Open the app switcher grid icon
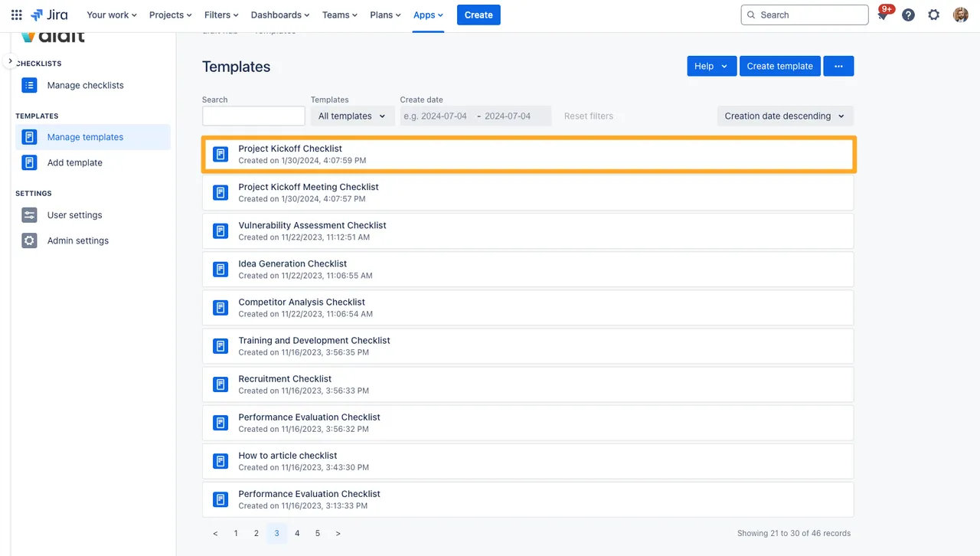This screenshot has height=556, width=980. click(16, 15)
